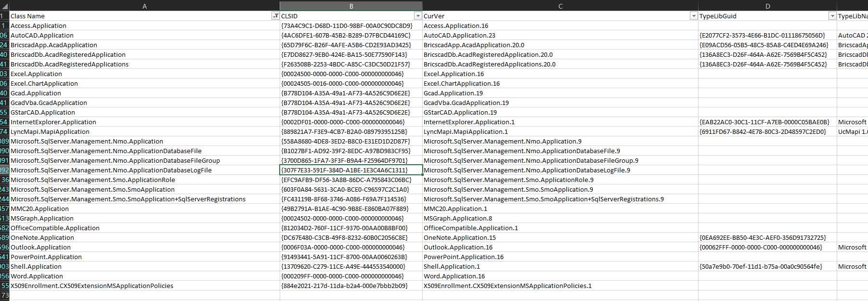Select the Excel.Application.16 CurVer cell
The height and width of the screenshot is (301, 868).
pos(560,74)
